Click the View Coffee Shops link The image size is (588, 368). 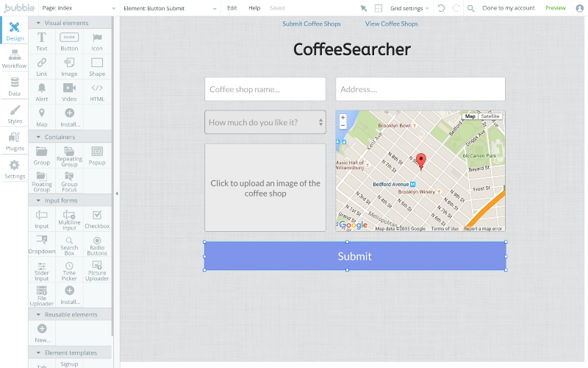[391, 24]
